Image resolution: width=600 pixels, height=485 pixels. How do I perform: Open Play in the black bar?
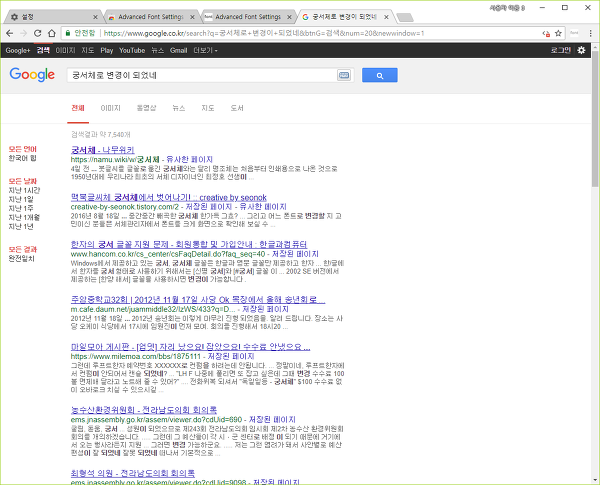pyautogui.click(x=107, y=51)
